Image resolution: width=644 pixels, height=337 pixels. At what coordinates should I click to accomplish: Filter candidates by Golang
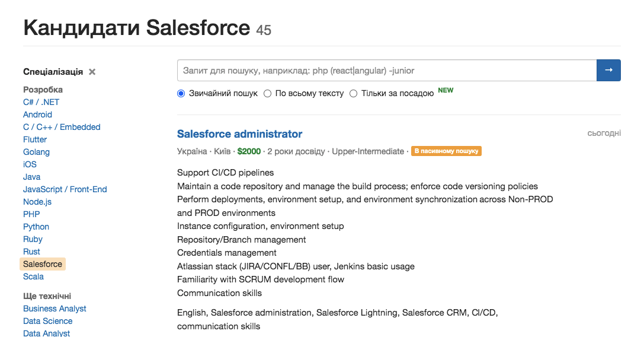tap(36, 152)
